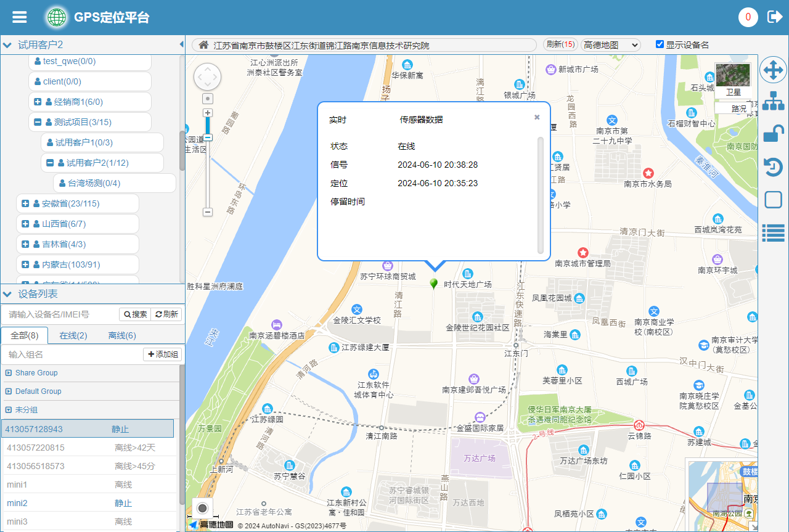Image resolution: width=789 pixels, height=532 pixels.
Task: Toggle the 显示设备名 checkbox
Action: [x=660, y=44]
